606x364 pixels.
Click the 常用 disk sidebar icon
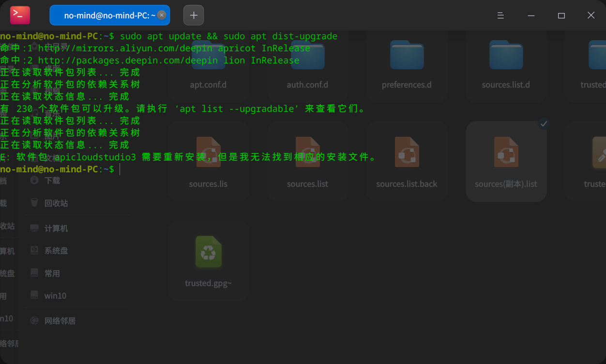[34, 273]
